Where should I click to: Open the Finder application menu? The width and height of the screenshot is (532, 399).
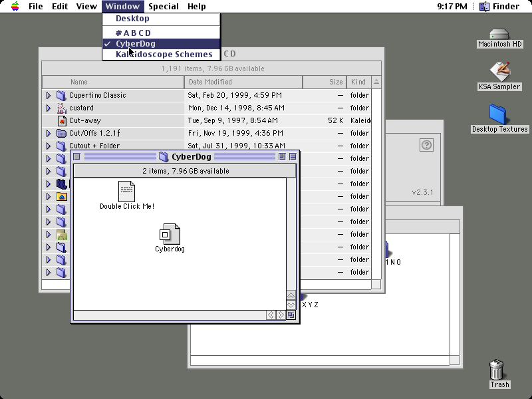pyautogui.click(x=499, y=6)
